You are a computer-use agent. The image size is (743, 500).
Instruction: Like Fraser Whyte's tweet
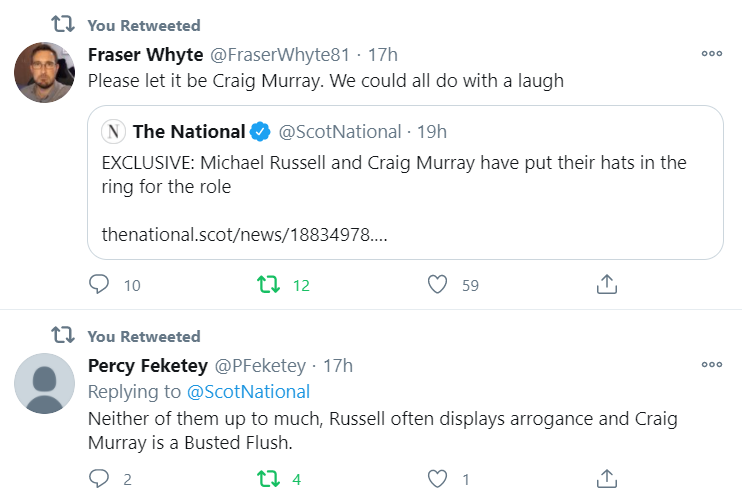(437, 285)
